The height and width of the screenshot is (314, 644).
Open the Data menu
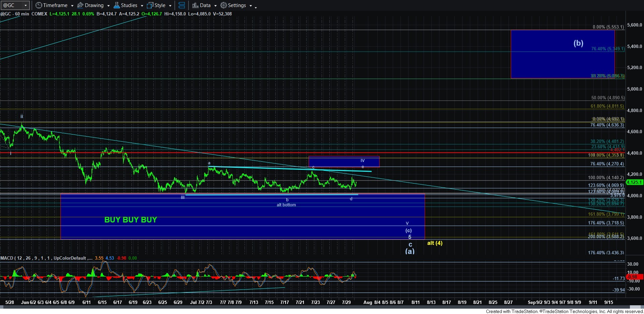pyautogui.click(x=204, y=5)
